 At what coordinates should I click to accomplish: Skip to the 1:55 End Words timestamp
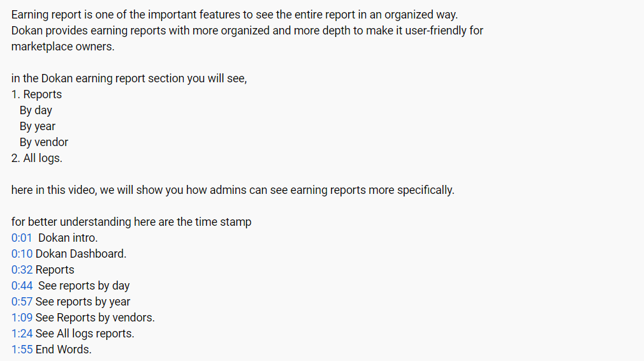click(22, 350)
